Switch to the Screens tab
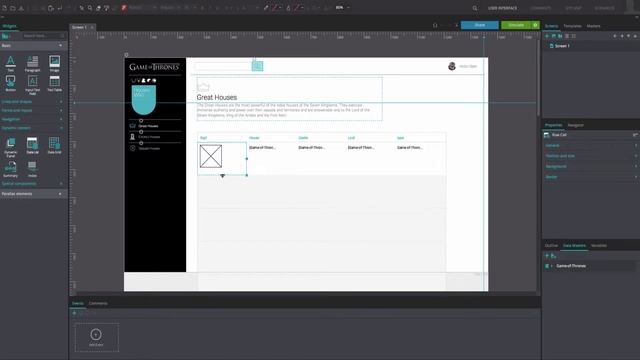Viewport: 640px width, 360px height. tap(551, 26)
